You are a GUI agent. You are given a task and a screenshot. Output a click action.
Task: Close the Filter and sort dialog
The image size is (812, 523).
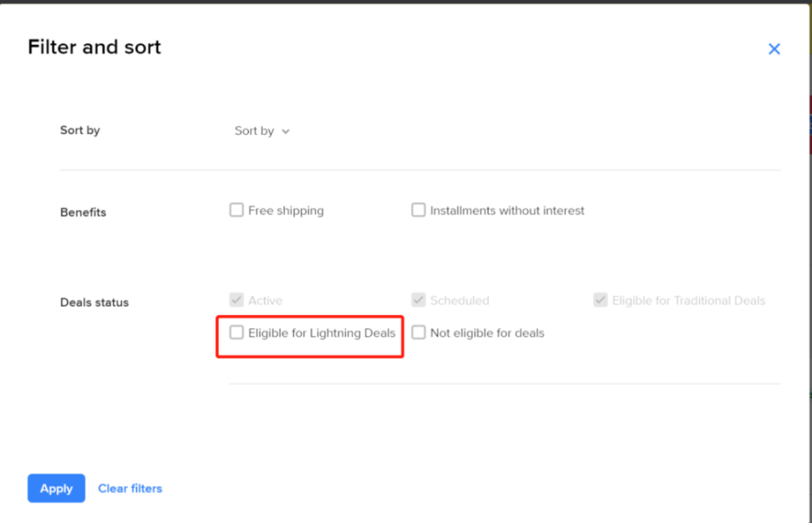pos(774,49)
